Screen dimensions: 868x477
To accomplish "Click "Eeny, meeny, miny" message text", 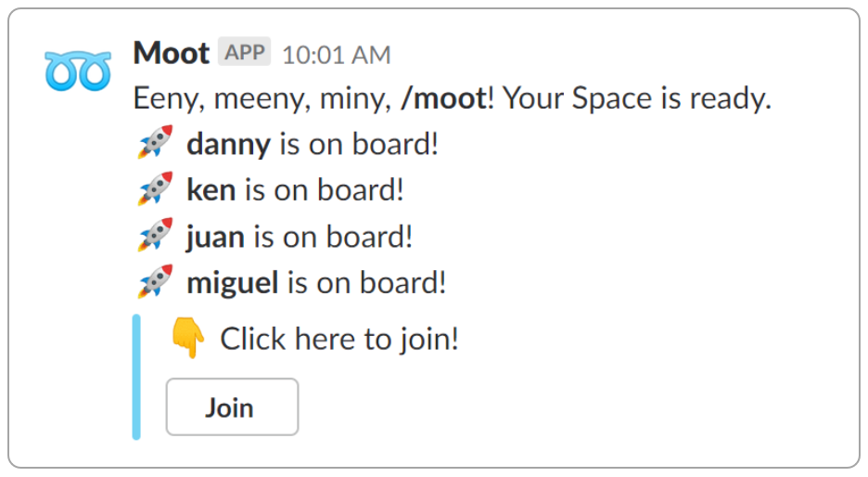I will (x=262, y=99).
